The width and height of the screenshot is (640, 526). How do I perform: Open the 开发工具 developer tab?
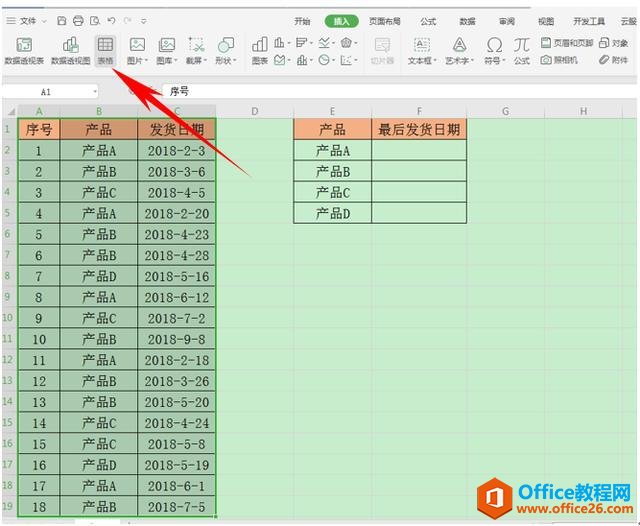click(x=589, y=22)
